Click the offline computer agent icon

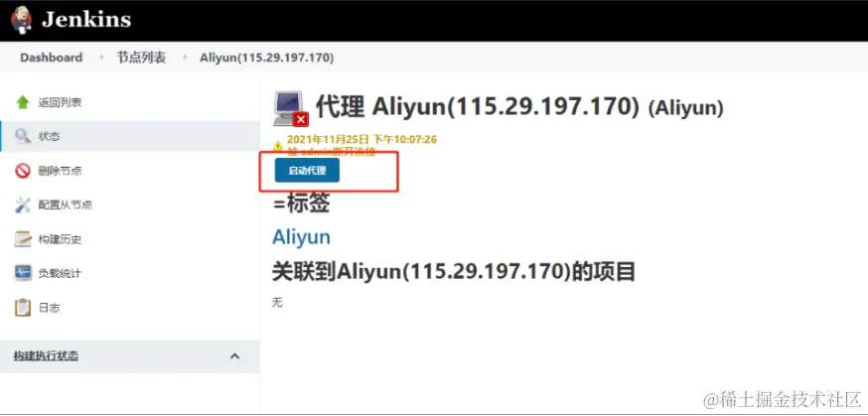290,108
